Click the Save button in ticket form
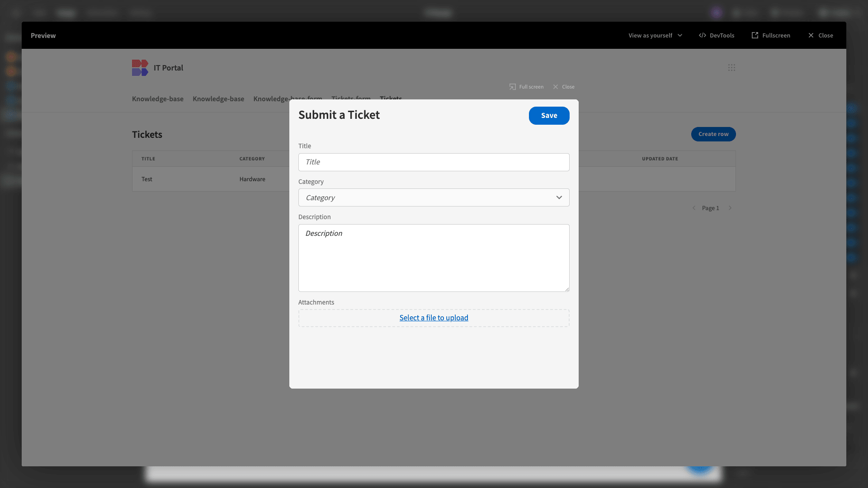Image resolution: width=868 pixels, height=488 pixels. (548, 115)
